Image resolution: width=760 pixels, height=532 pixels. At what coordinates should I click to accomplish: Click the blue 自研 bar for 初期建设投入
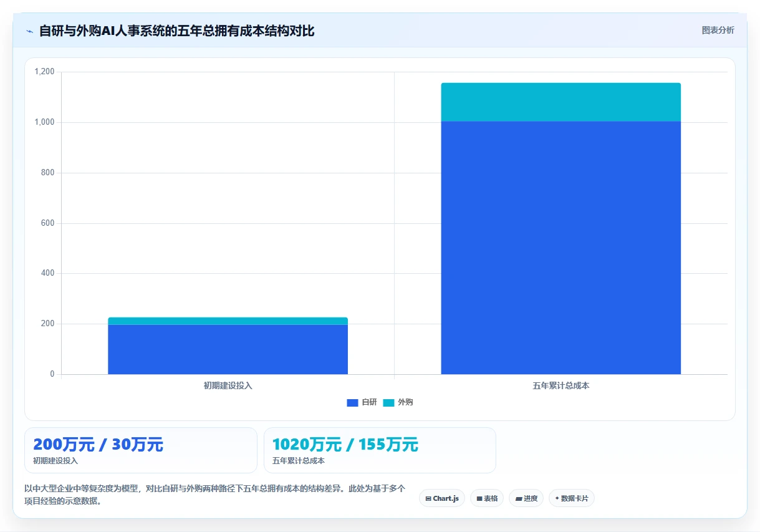point(228,349)
